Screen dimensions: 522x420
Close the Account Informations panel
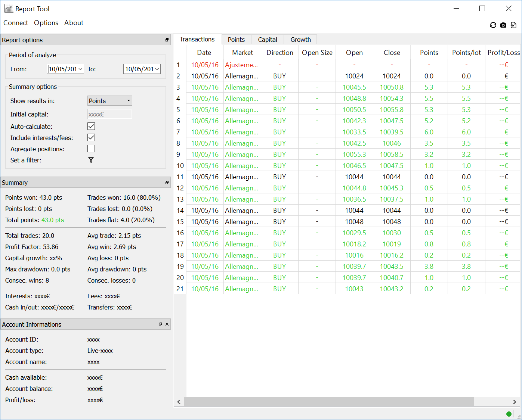click(x=167, y=324)
